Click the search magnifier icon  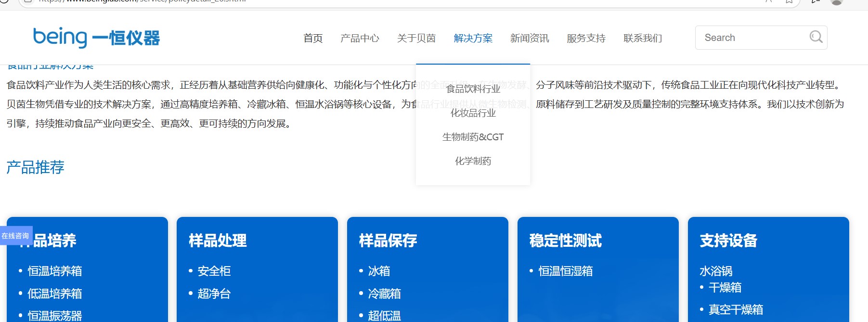(x=816, y=37)
